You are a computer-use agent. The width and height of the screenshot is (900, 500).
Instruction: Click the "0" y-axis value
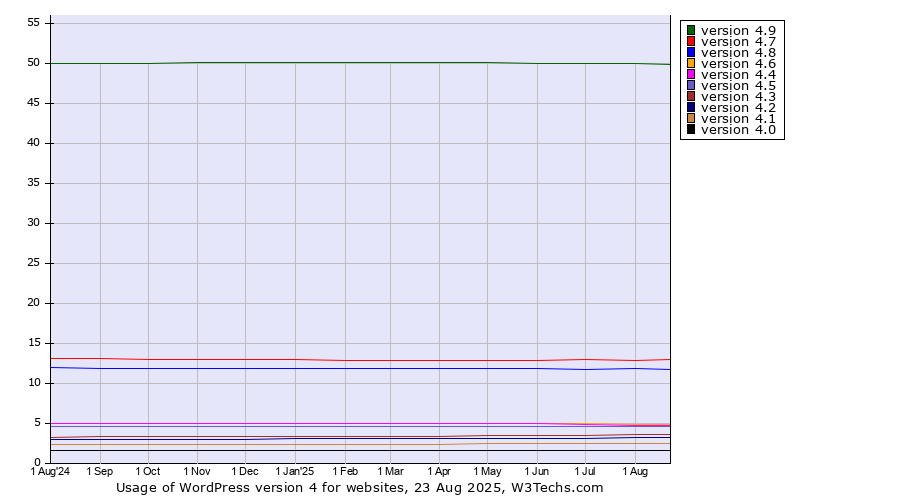point(37,463)
